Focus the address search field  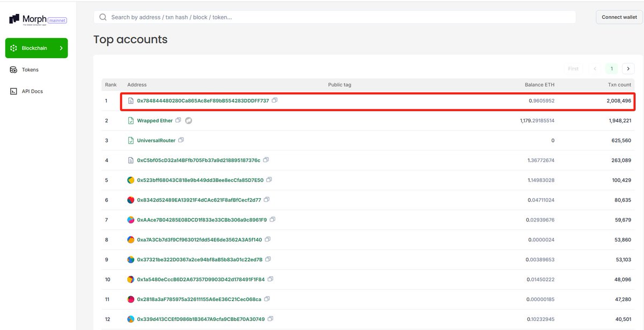click(335, 17)
